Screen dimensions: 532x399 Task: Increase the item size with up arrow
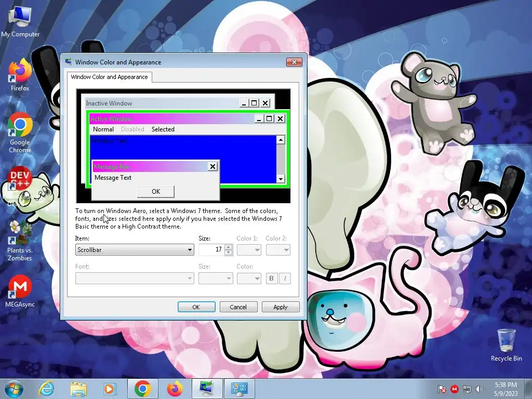click(229, 247)
